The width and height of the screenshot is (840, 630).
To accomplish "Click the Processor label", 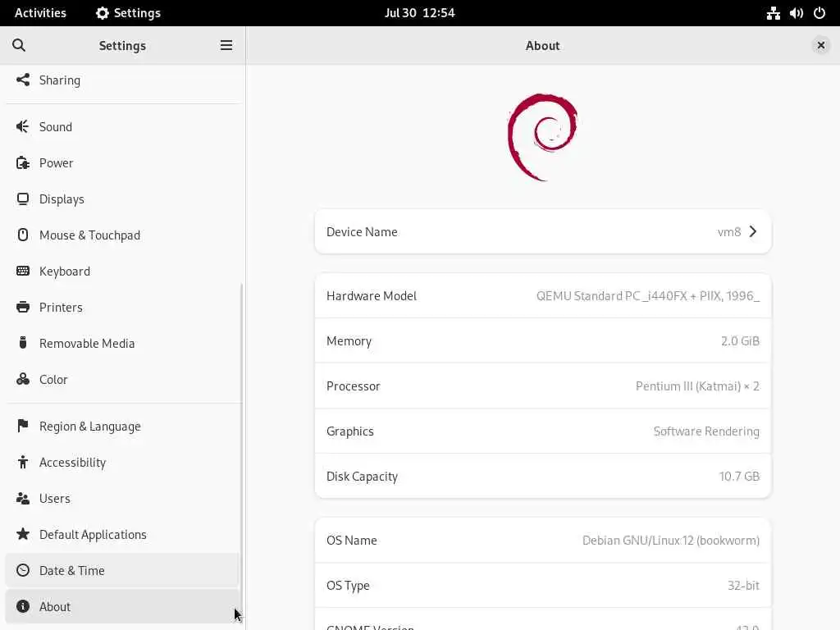I will pos(353,386).
